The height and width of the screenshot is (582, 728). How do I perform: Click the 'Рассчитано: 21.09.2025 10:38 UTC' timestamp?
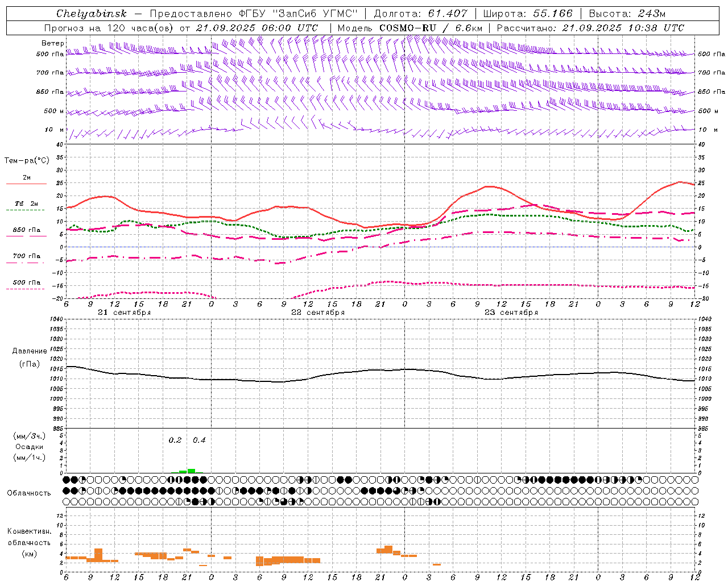pos(590,28)
